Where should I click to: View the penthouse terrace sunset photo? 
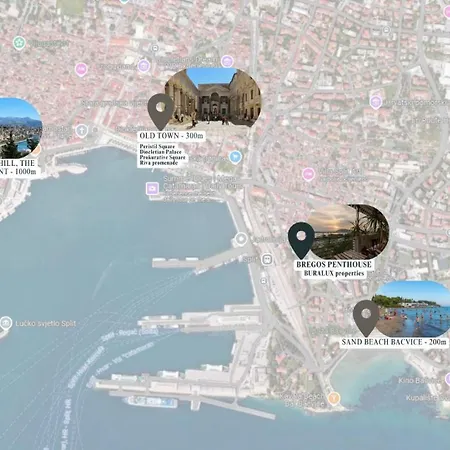347,232
